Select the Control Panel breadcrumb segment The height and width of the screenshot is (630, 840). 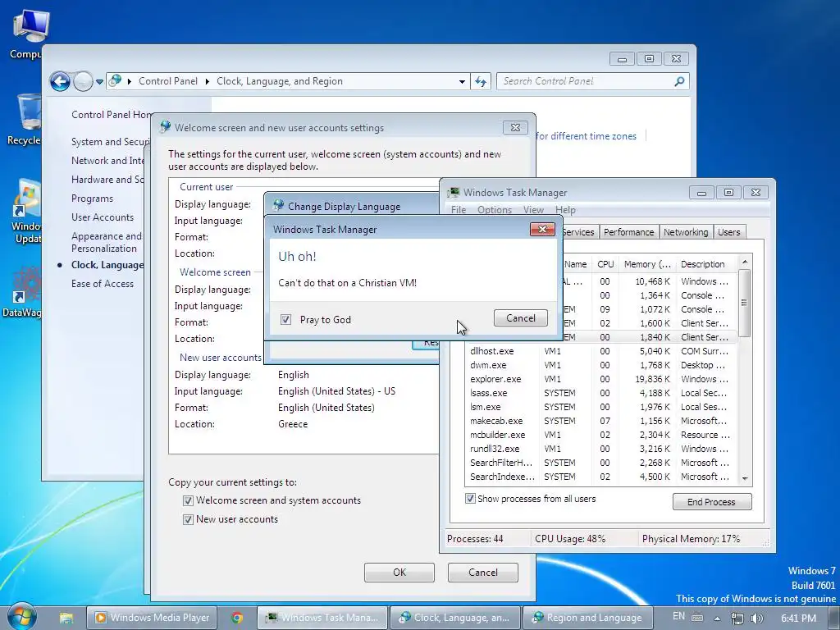[x=168, y=81]
